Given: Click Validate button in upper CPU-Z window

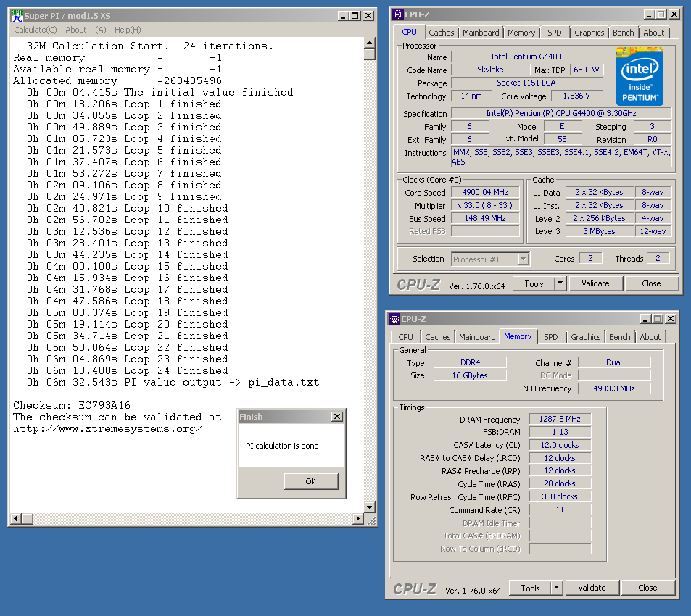Looking at the screenshot, I should point(595,283).
